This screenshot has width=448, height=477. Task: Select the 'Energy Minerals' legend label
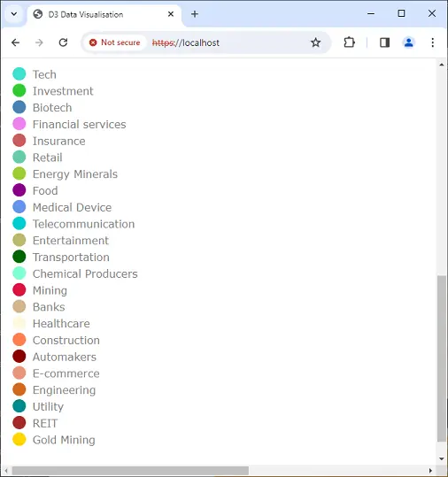pyautogui.click(x=75, y=174)
